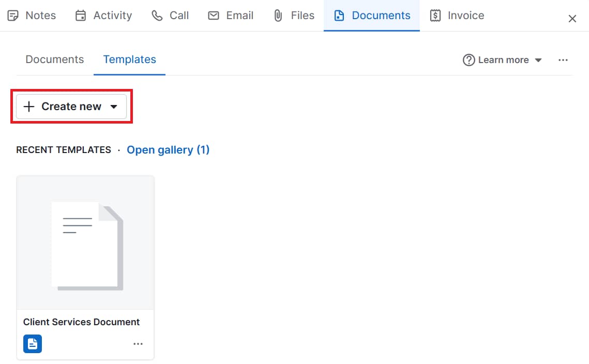Click the Google Docs icon on the template card
Screen dimensions: 589x364
tap(32, 343)
